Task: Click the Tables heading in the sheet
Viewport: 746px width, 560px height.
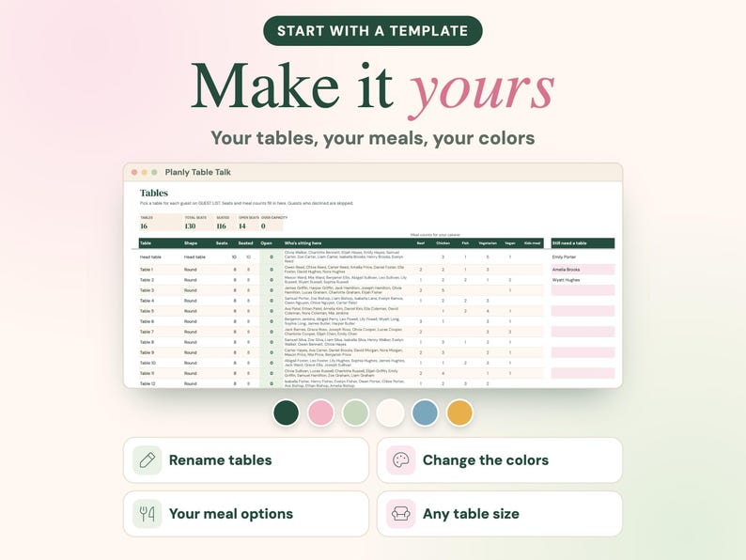Action: [x=154, y=193]
